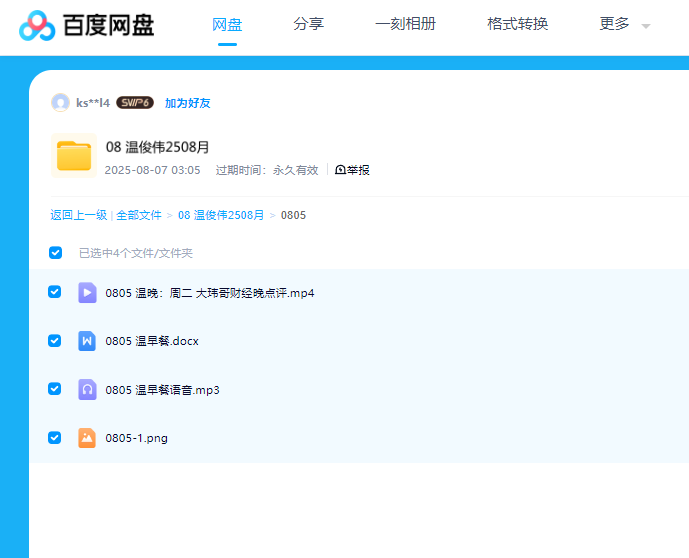Image resolution: width=689 pixels, height=558 pixels.
Task: Open the 格式转换 tab
Action: (x=517, y=24)
